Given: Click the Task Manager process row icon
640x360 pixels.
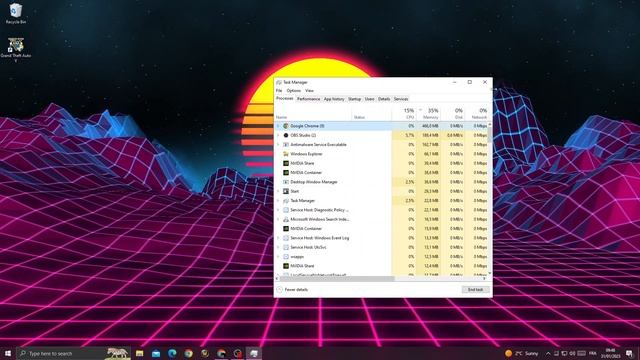Looking at the screenshot, I should coord(286,200).
